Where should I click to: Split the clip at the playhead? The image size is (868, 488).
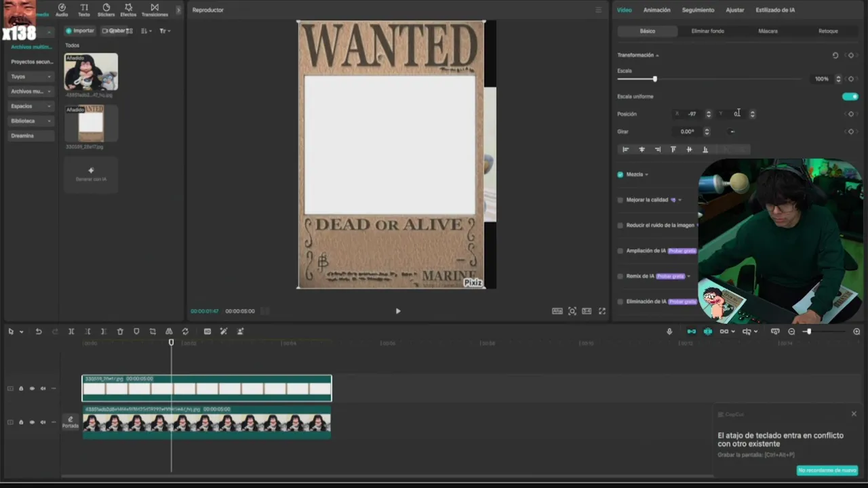pyautogui.click(x=71, y=331)
